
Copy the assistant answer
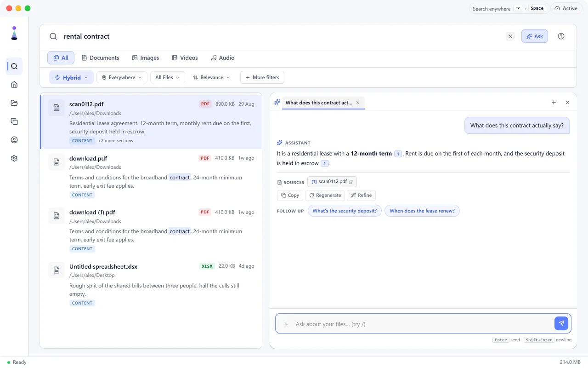[290, 195]
